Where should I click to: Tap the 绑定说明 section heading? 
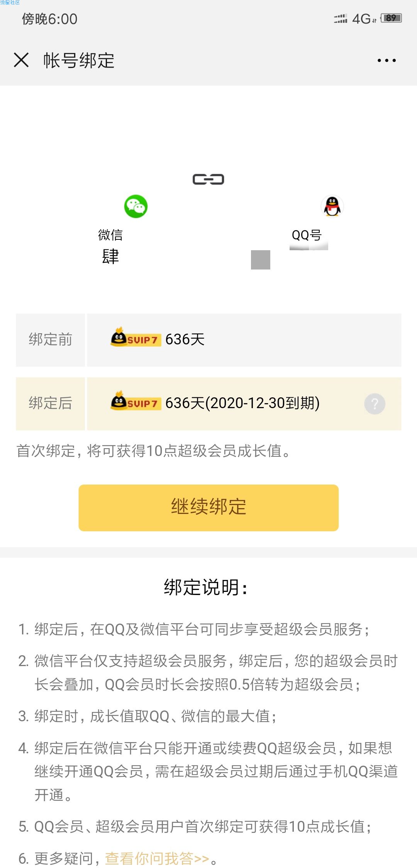click(206, 587)
